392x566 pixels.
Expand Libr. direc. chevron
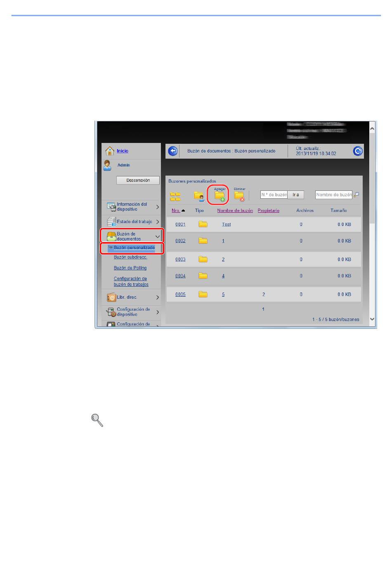tap(157, 297)
